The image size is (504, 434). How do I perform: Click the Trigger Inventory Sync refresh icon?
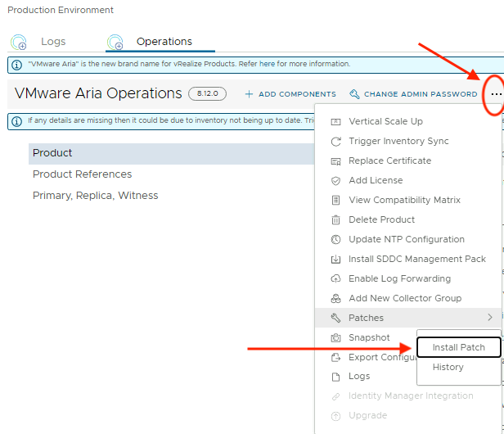click(335, 141)
